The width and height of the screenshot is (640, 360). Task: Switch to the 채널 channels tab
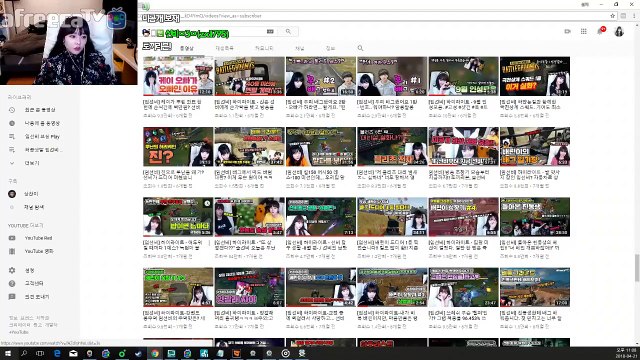(x=300, y=48)
